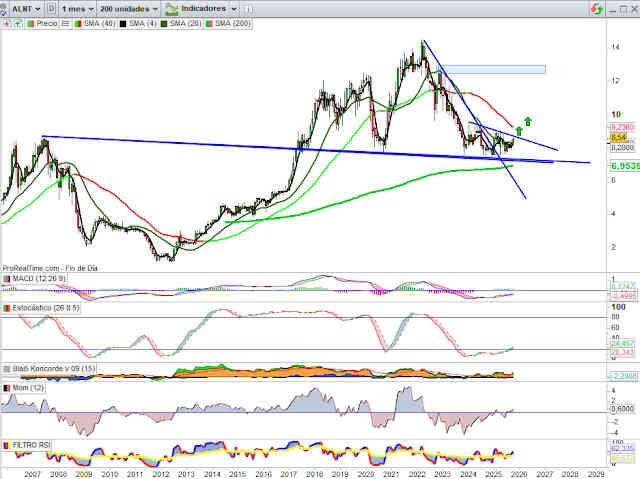Expand the 1 mes timeframe dropdown

[76, 8]
